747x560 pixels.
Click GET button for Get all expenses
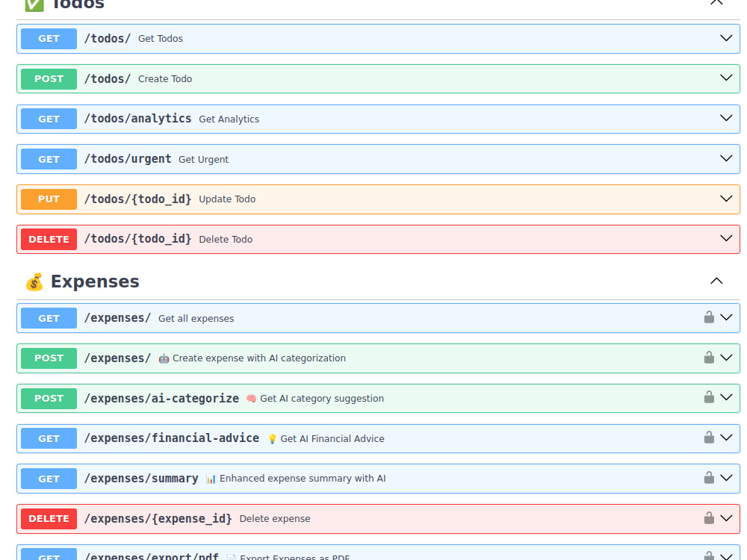tap(49, 318)
